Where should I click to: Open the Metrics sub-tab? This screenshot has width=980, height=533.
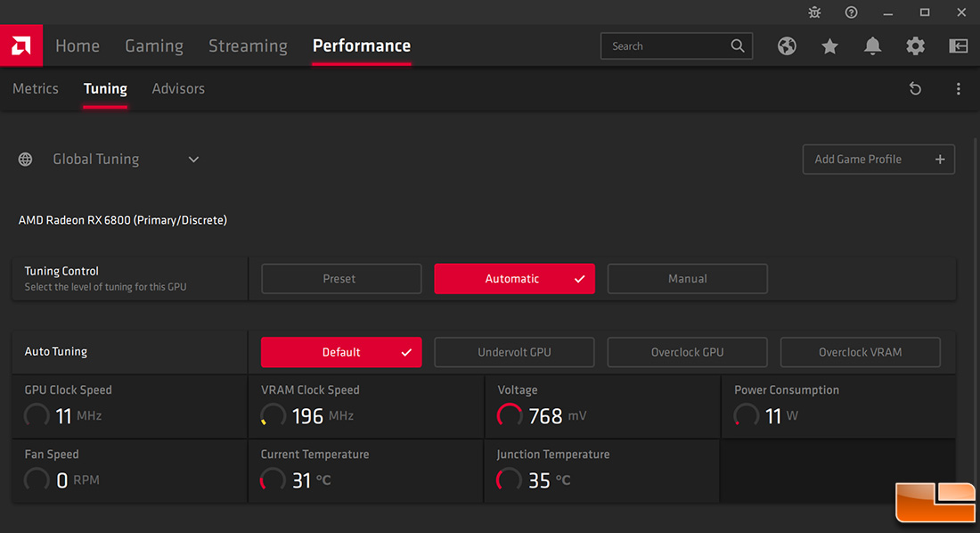[36, 89]
